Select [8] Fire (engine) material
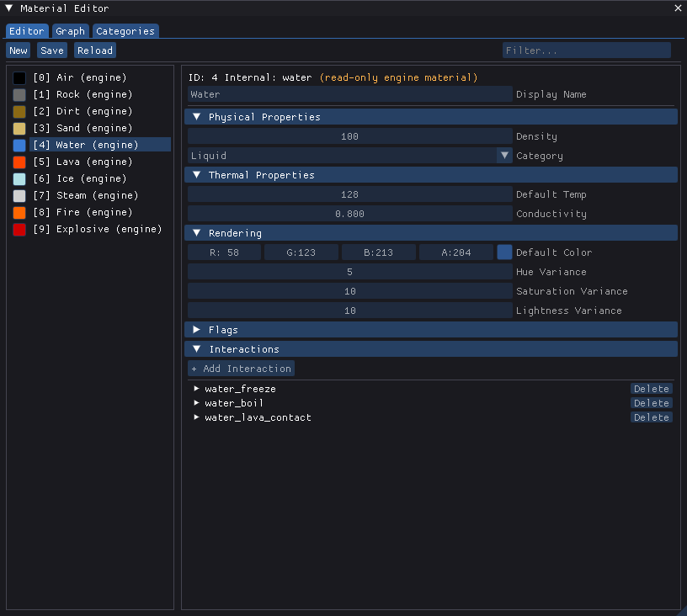Image resolution: width=687 pixels, height=616 pixels. 100,212
